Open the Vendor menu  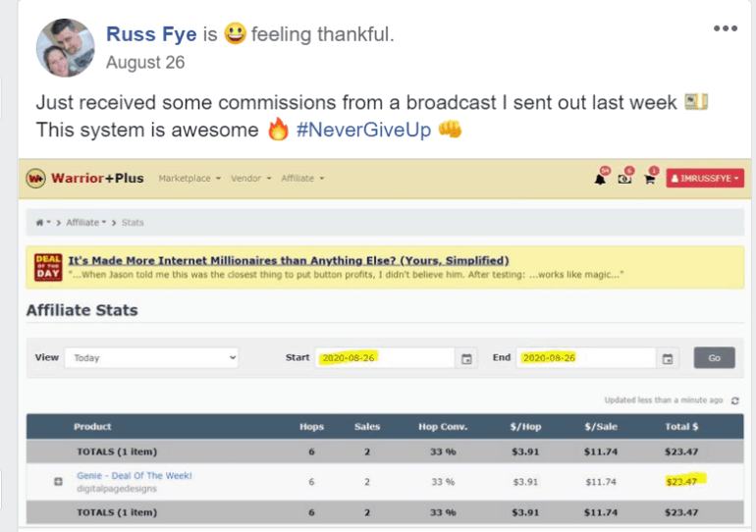pyautogui.click(x=250, y=179)
